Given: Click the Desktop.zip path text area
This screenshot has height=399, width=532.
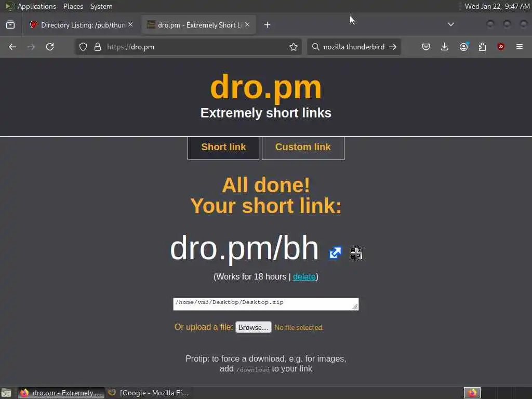Looking at the screenshot, I should pyautogui.click(x=265, y=304).
